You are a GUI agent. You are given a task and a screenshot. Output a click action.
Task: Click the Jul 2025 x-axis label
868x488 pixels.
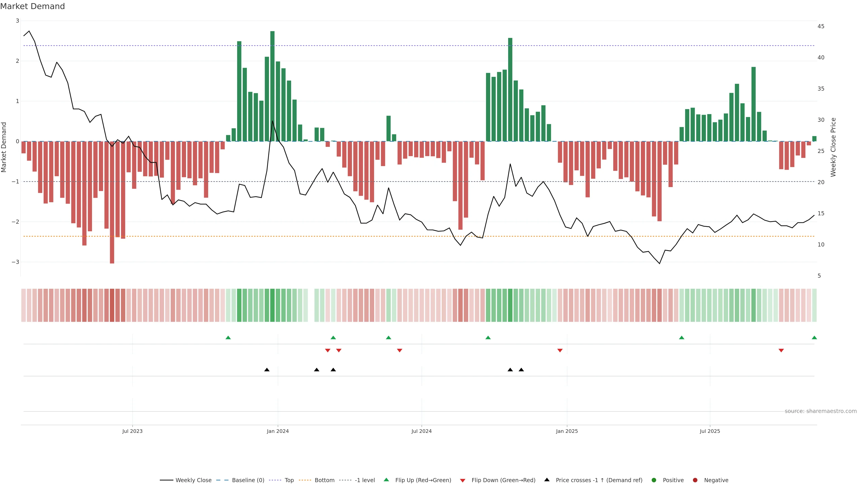tap(710, 431)
